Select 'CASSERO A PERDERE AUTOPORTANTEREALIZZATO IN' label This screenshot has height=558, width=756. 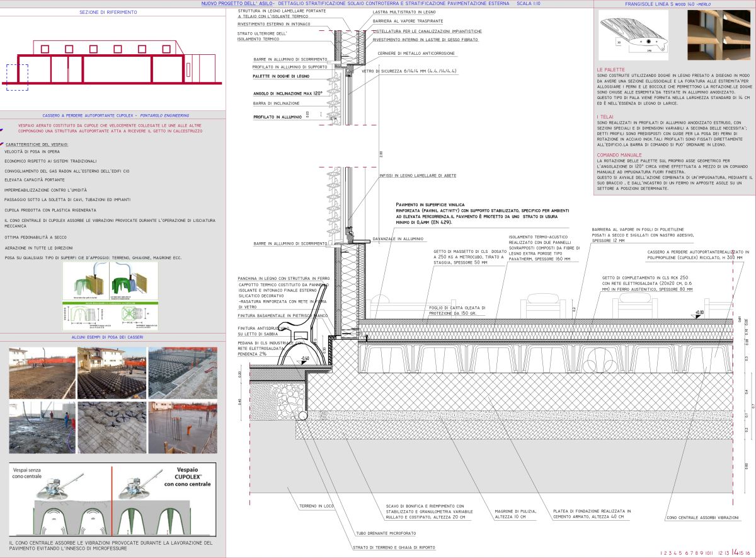pyautogui.click(x=698, y=252)
